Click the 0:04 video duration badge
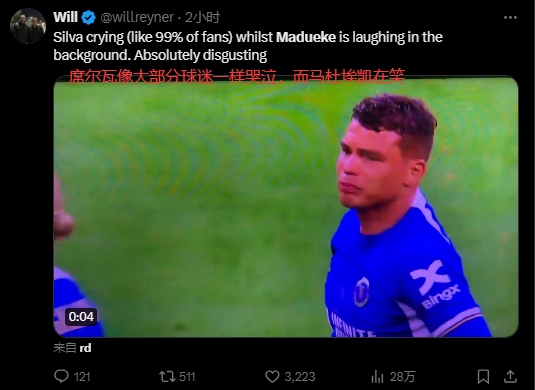 tap(81, 317)
